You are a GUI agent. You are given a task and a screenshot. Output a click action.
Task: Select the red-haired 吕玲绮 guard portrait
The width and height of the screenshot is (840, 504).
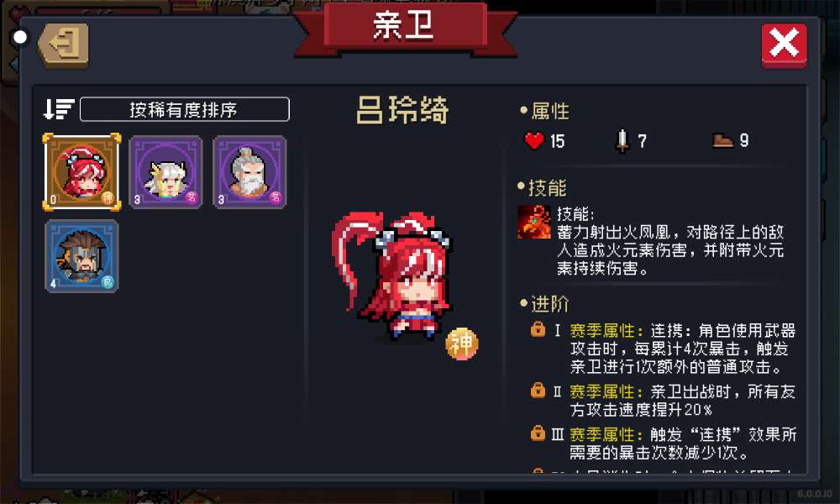point(81,172)
